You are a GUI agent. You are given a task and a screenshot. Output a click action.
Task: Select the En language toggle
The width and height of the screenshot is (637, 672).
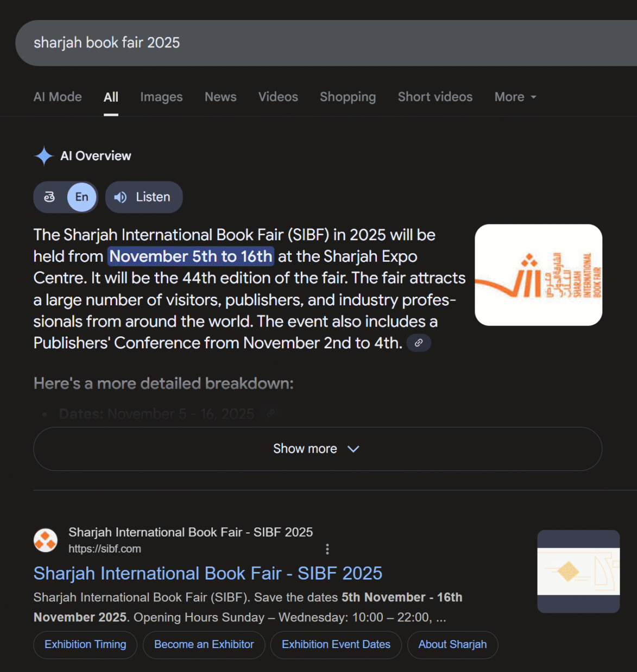click(81, 197)
